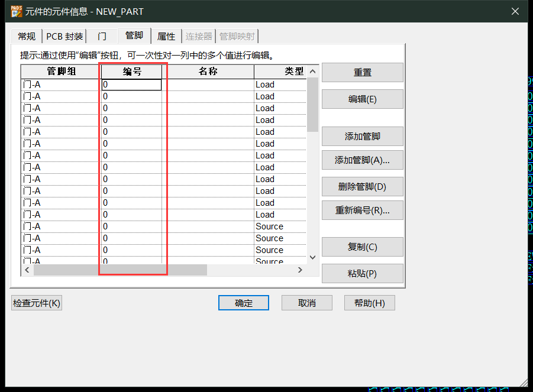Select the 门 tab

pyautogui.click(x=102, y=36)
